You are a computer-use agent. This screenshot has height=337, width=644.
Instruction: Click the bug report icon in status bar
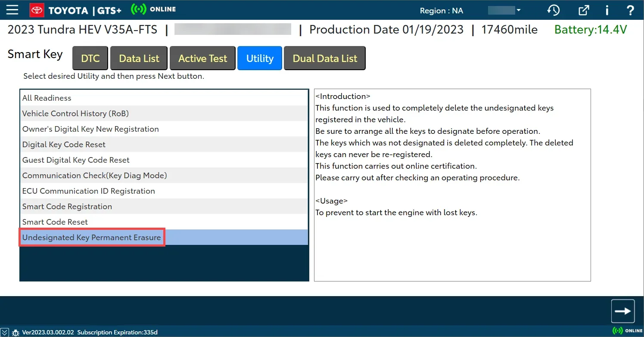pyautogui.click(x=16, y=332)
